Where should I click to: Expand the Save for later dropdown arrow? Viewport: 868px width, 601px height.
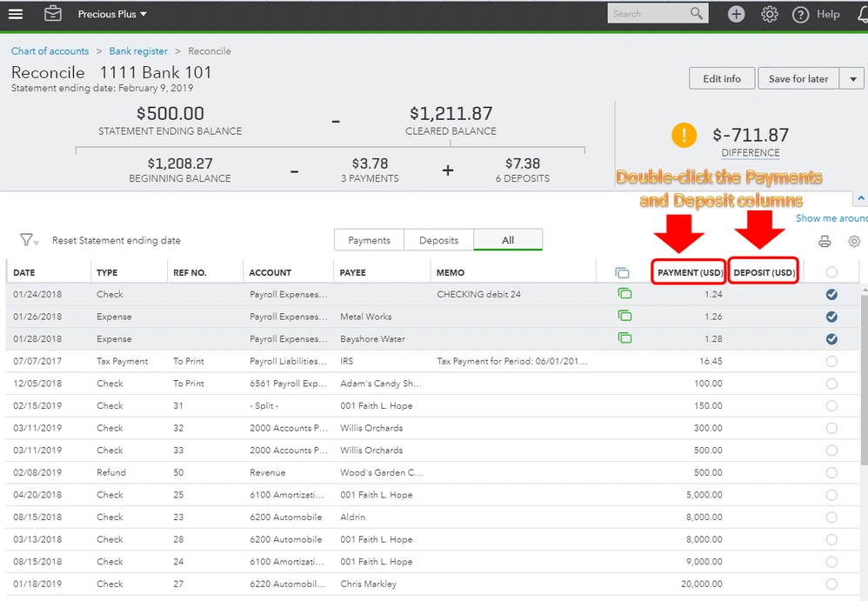(x=851, y=77)
